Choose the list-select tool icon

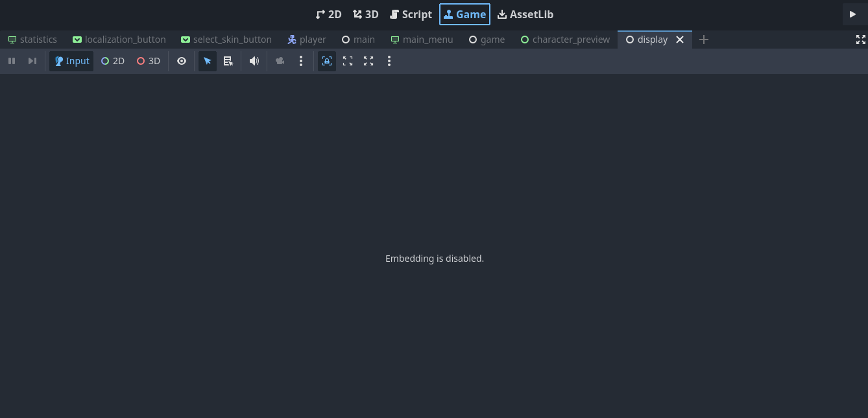[228, 61]
